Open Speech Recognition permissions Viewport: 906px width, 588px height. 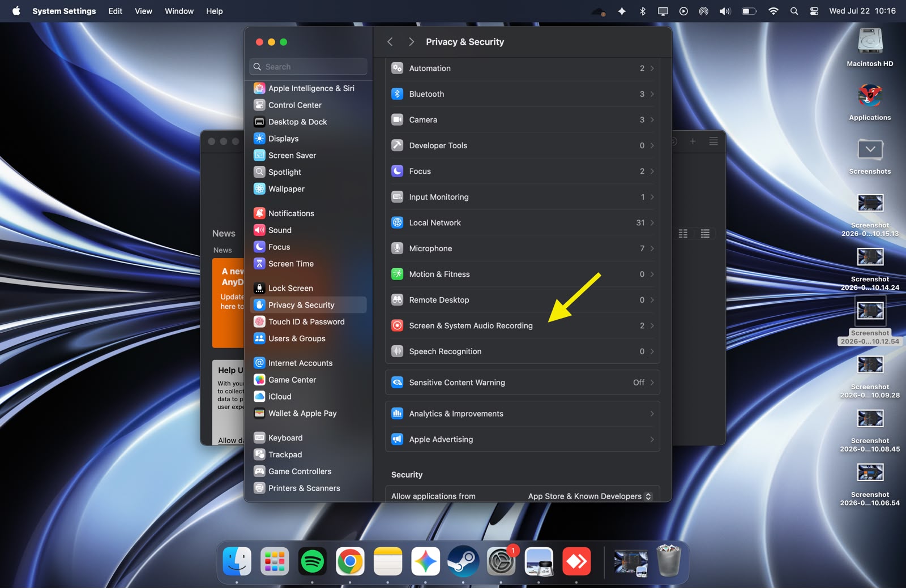coord(523,351)
